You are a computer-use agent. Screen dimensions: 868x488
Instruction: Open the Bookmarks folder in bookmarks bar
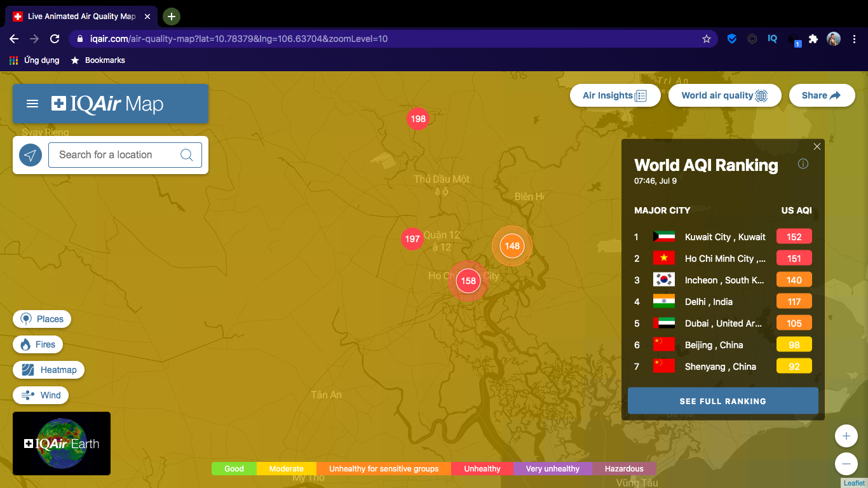(x=98, y=60)
